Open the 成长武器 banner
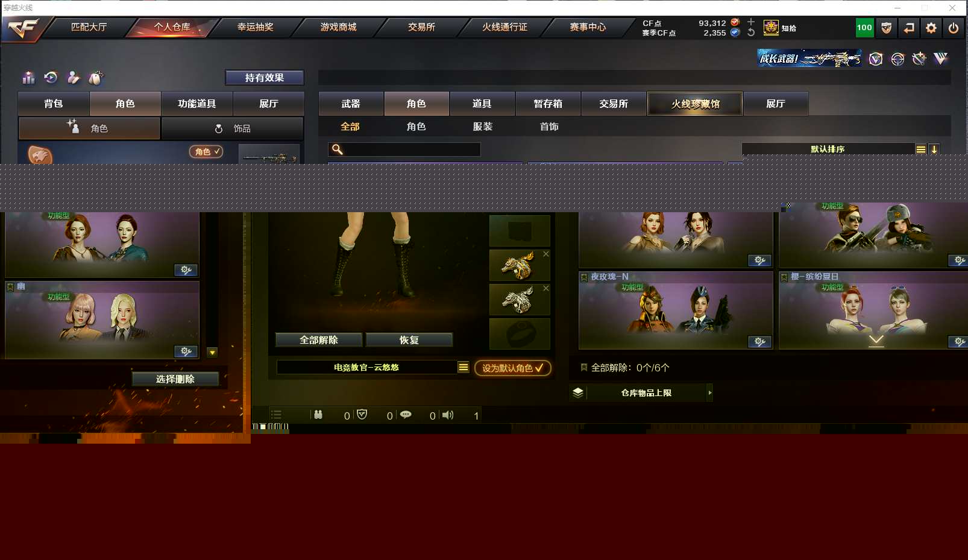968x560 pixels. [x=809, y=58]
